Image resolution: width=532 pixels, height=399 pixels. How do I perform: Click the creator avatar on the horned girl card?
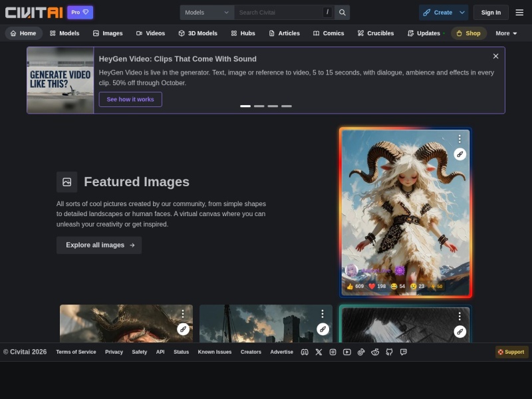[351, 271]
